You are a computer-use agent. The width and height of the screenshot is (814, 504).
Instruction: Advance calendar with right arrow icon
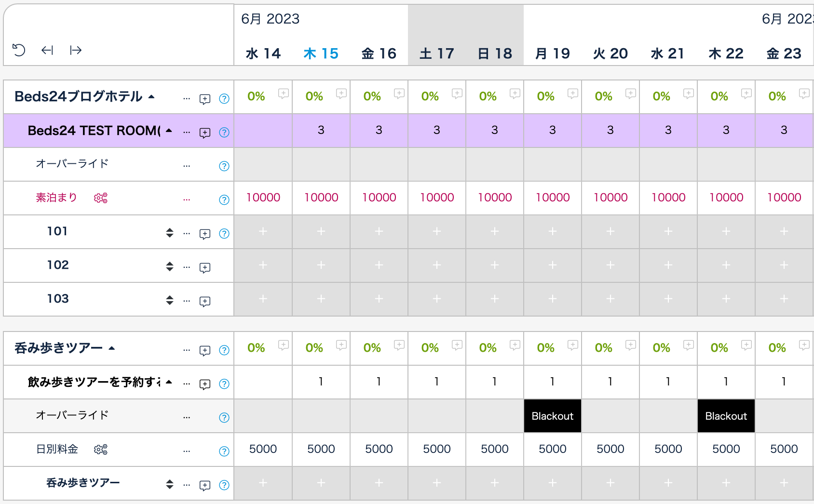coord(76,50)
